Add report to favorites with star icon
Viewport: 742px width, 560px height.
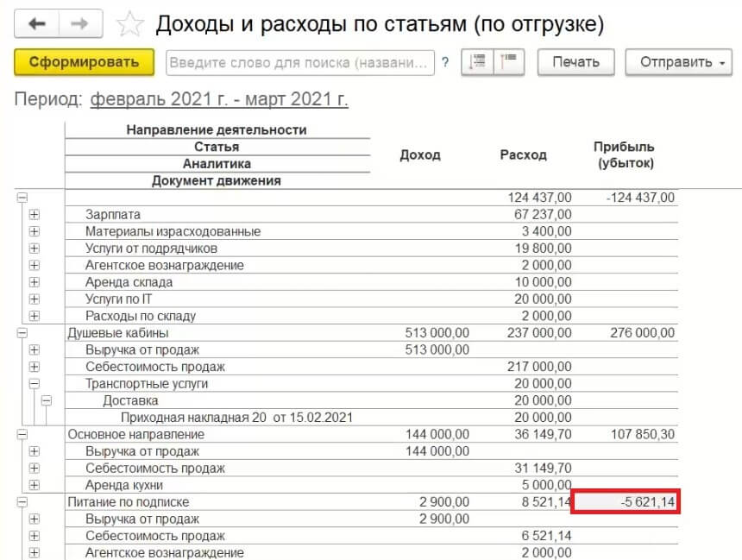129,24
